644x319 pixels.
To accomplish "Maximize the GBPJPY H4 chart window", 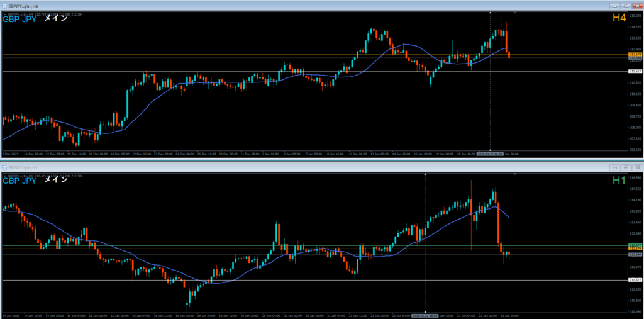I will point(625,6).
